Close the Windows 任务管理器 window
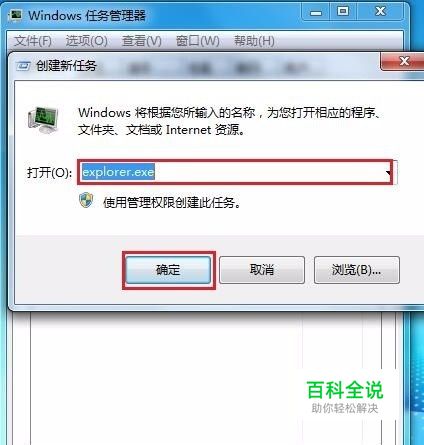 click(380, 12)
